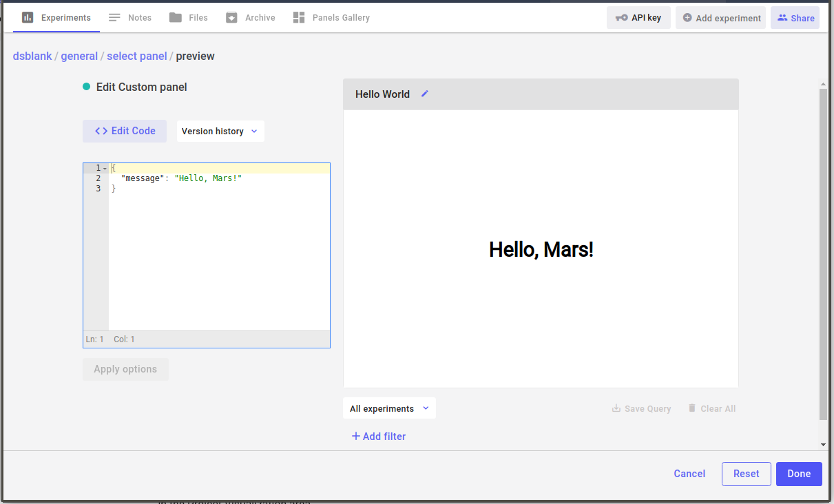Click the vertical scrollbar of the dialog
The height and width of the screenshot is (504, 834).
pos(823,255)
